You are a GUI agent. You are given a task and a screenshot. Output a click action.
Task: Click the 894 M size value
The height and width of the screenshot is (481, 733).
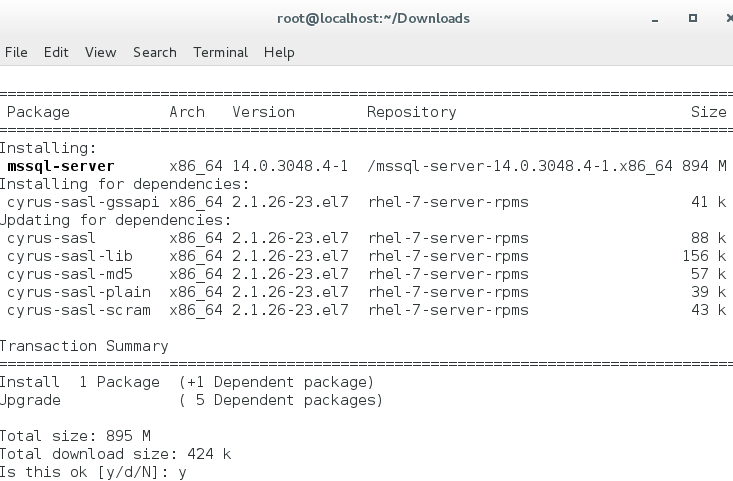tap(704, 166)
